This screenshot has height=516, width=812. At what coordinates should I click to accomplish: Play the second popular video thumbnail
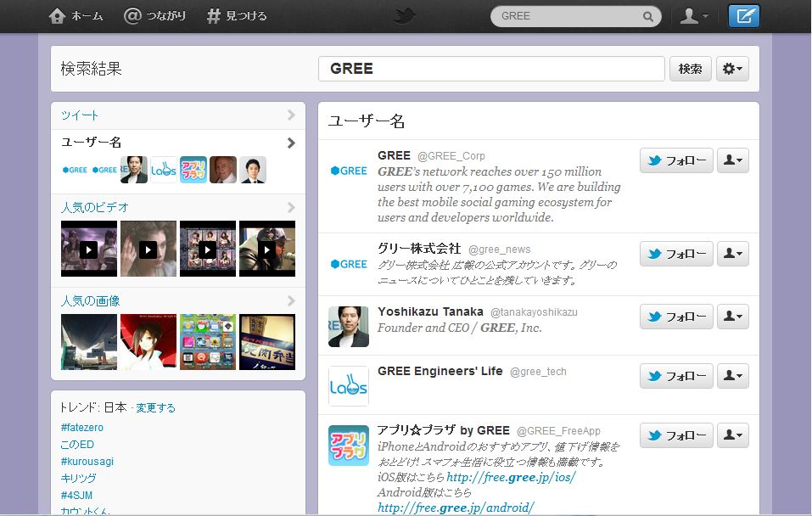click(148, 250)
